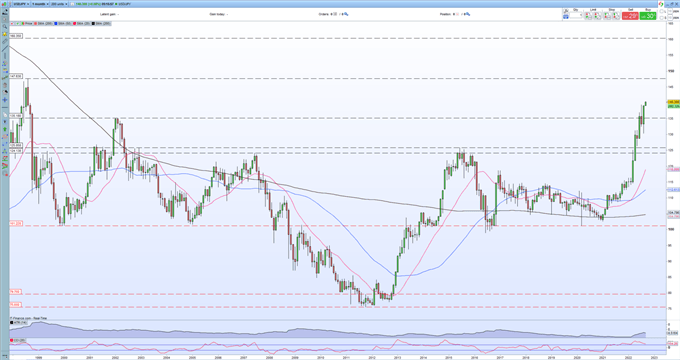Open the 200 units history dropdown

click(59, 4)
